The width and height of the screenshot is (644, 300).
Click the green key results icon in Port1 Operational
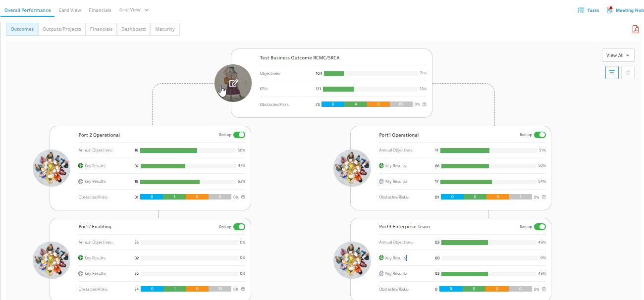pos(381,166)
